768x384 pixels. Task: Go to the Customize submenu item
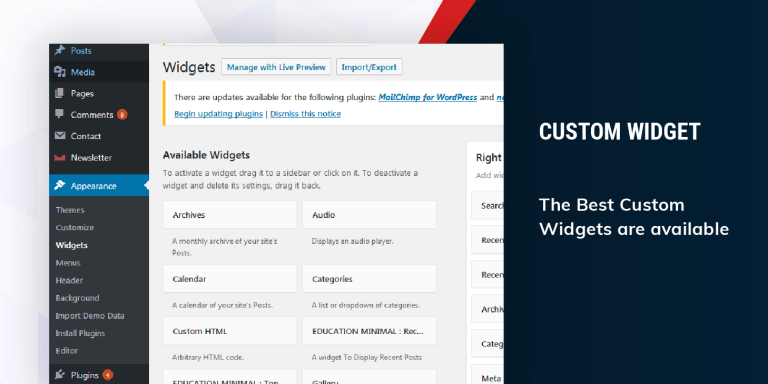[74, 227]
